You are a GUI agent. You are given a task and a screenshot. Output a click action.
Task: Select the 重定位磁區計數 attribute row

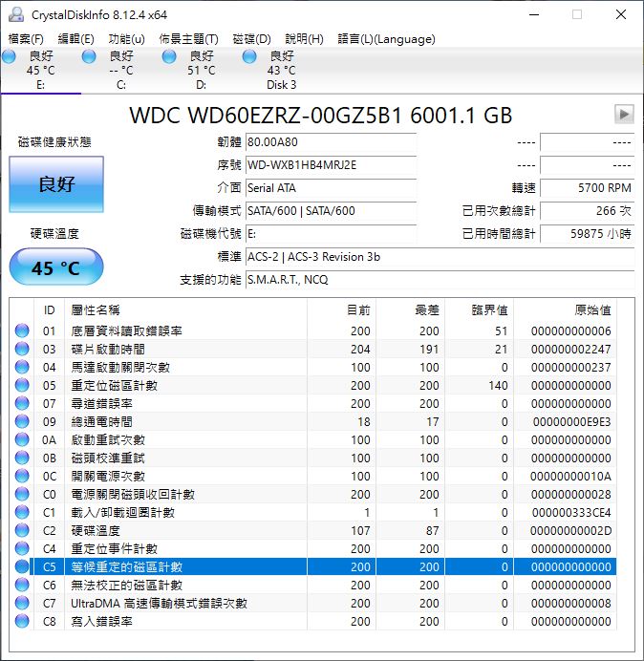tap(313, 385)
